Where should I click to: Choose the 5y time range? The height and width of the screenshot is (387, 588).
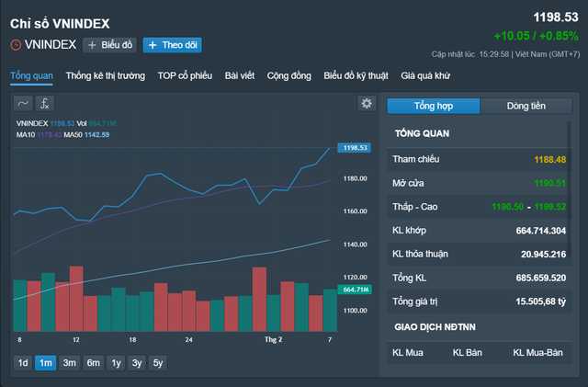tap(158, 362)
